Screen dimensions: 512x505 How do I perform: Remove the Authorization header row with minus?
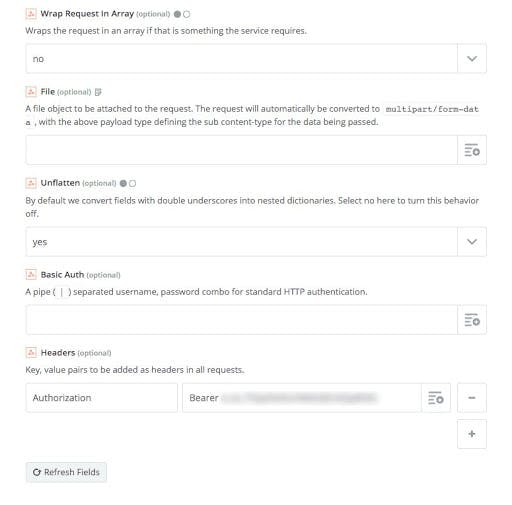click(472, 398)
